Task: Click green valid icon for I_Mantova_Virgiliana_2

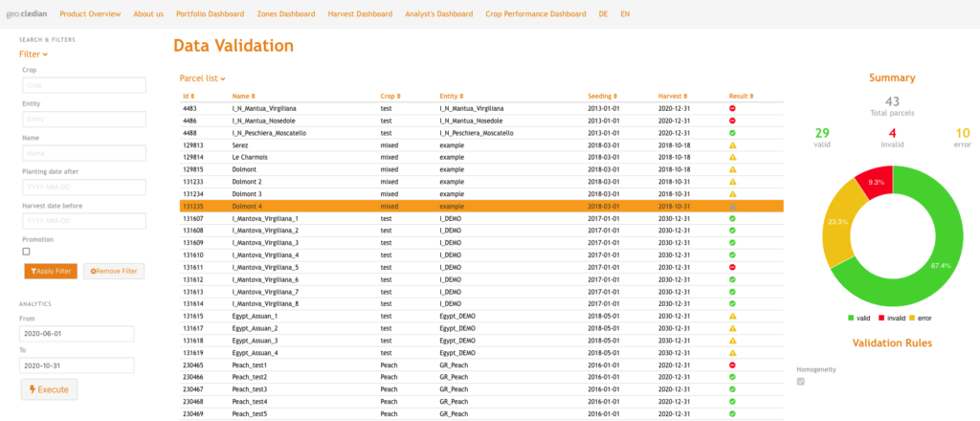Action: [x=732, y=231]
